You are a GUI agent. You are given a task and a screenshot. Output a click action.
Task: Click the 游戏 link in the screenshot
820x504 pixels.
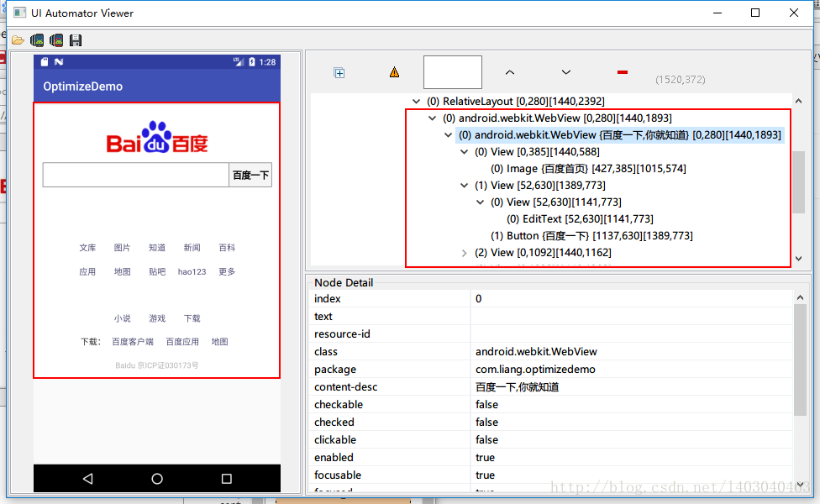(157, 318)
